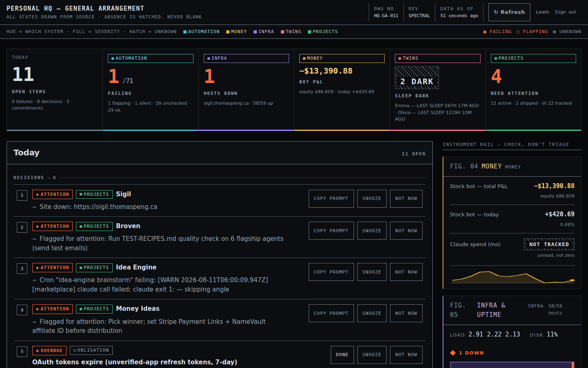
Task: Open the Leads link
Action: coord(542,12)
